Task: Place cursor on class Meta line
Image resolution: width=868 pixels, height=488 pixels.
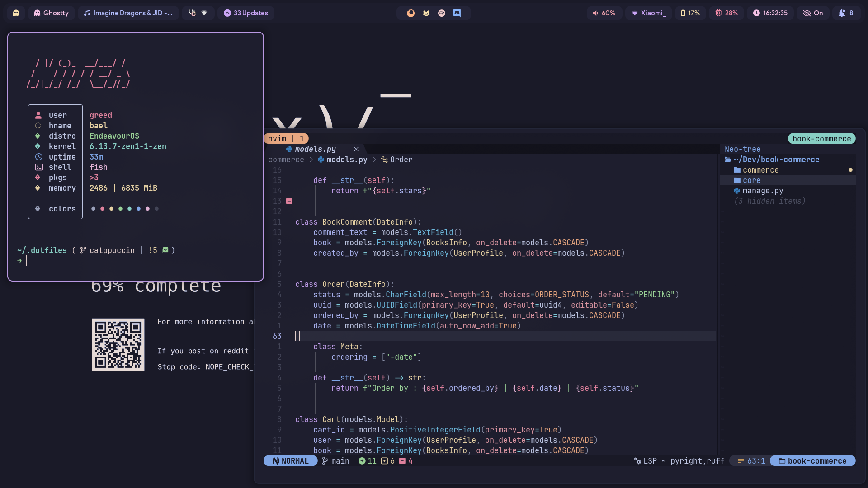Action: click(x=338, y=347)
